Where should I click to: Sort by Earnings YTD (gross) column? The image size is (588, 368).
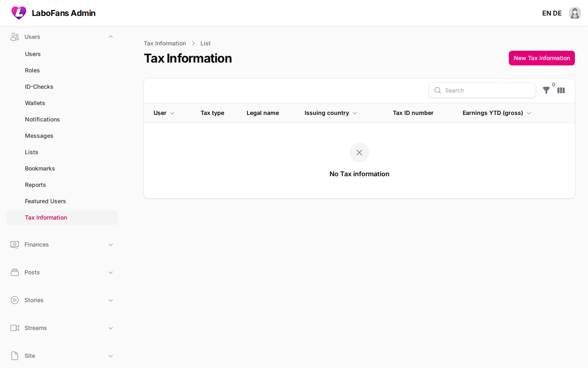(x=497, y=113)
